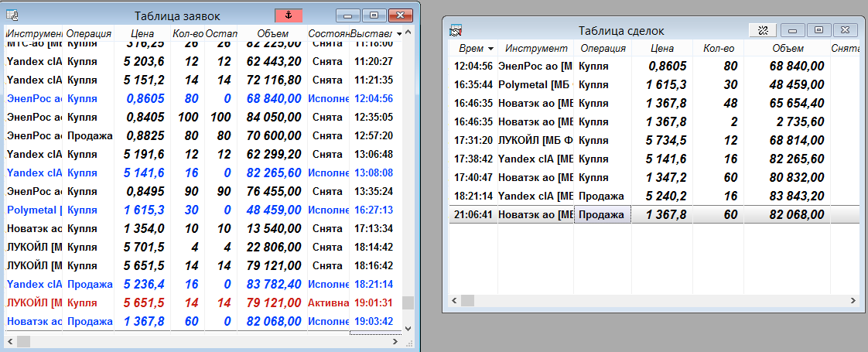Click the Цена header in Таблица заявок
The image size is (868, 352).
(x=143, y=34)
